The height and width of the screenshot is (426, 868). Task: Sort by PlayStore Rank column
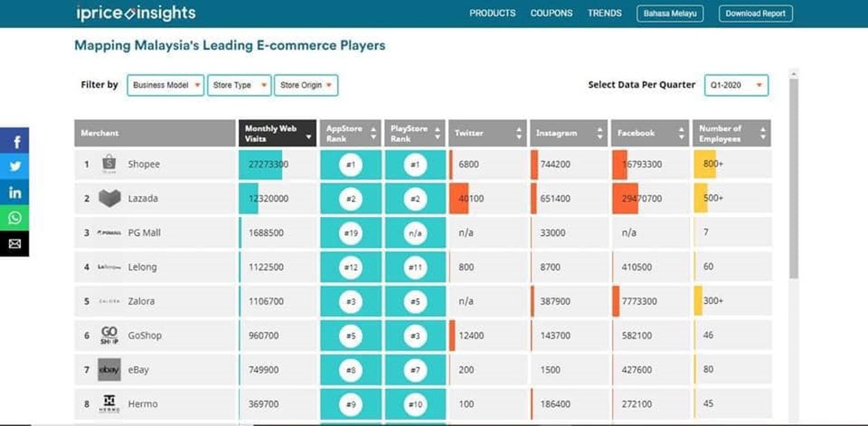[415, 133]
